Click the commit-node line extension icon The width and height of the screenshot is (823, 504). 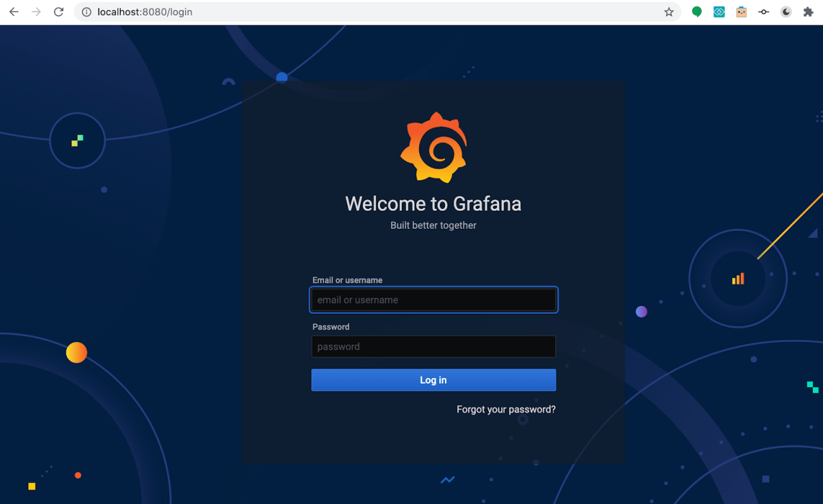(x=764, y=12)
